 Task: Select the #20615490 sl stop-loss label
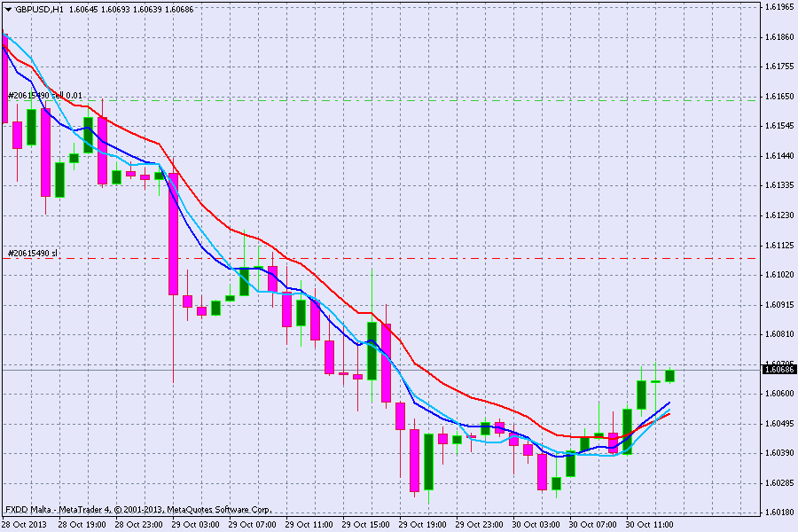coord(33,254)
